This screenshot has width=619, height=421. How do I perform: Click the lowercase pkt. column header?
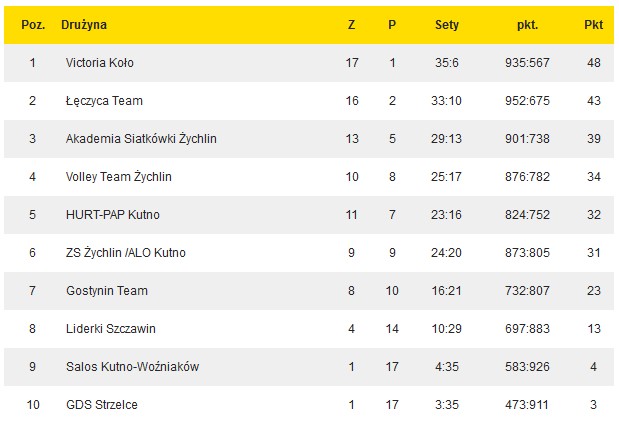pos(528,24)
